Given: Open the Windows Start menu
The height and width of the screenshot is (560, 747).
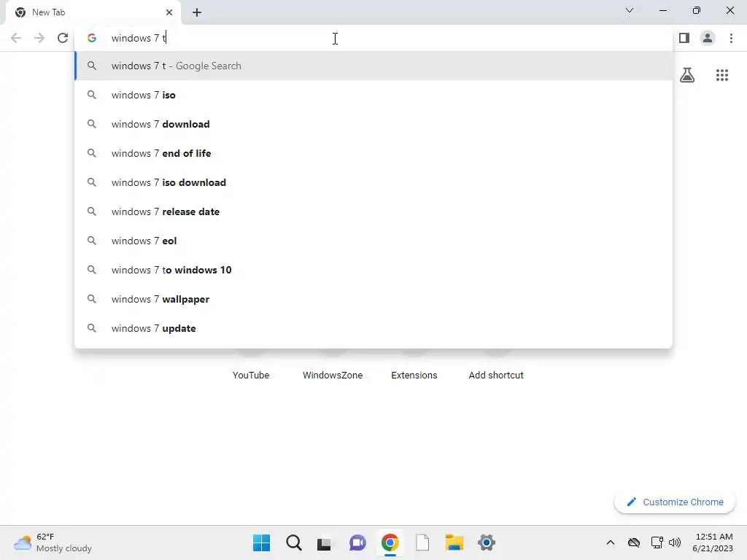Looking at the screenshot, I should [x=262, y=542].
